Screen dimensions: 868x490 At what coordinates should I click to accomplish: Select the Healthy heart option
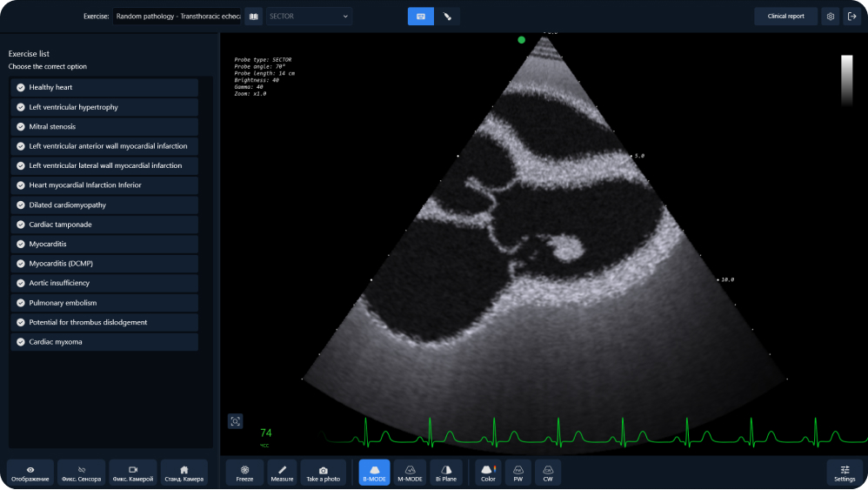(104, 88)
